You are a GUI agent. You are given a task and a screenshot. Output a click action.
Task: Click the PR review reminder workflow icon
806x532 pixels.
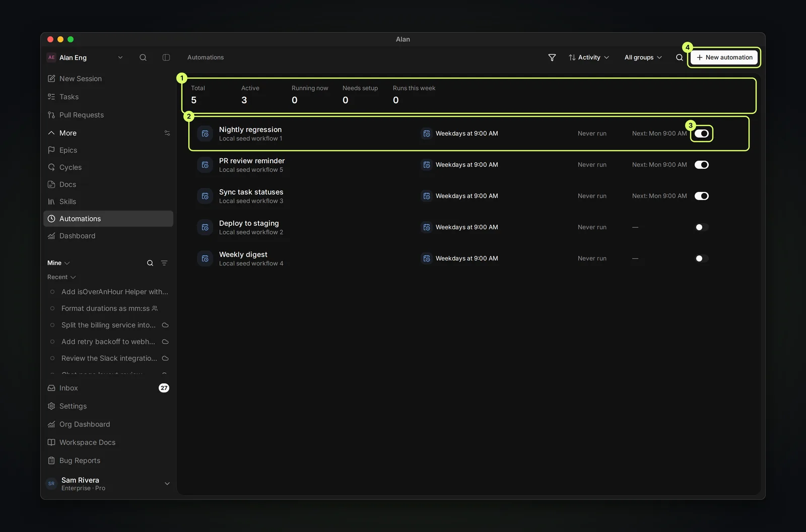[x=205, y=165]
